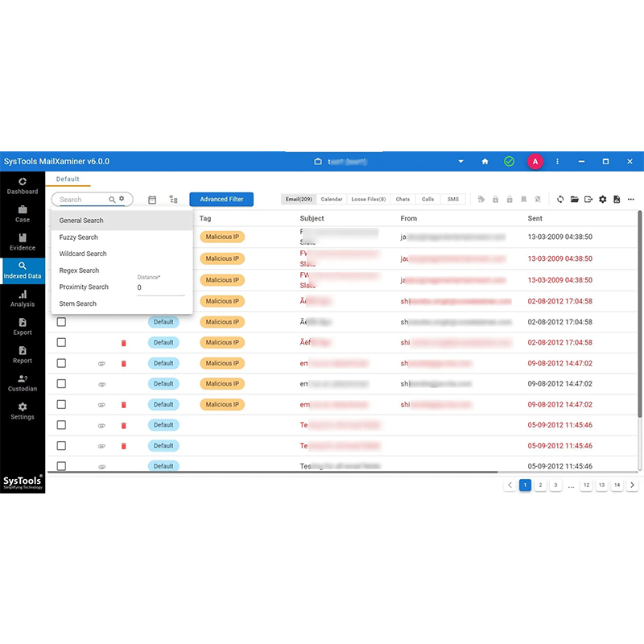This screenshot has width=644, height=644.
Task: Tick checkbox on black 05-09-2012 row
Action: point(61,466)
